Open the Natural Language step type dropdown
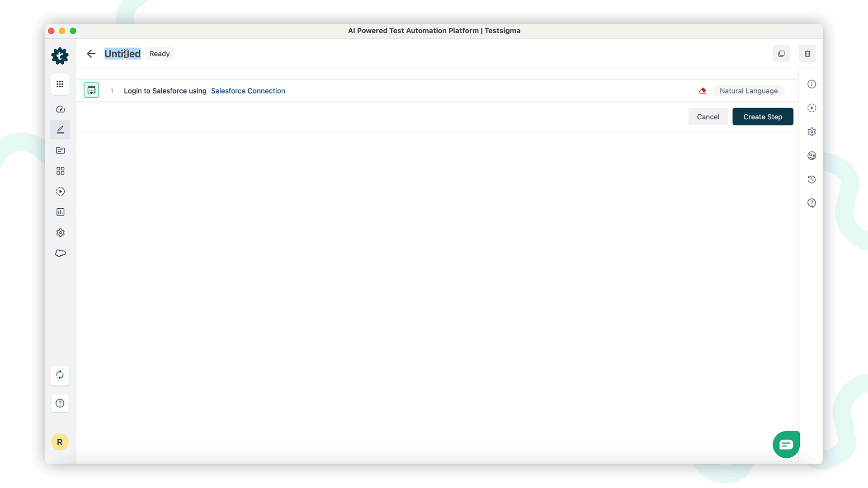The height and width of the screenshot is (488, 868). [x=749, y=91]
